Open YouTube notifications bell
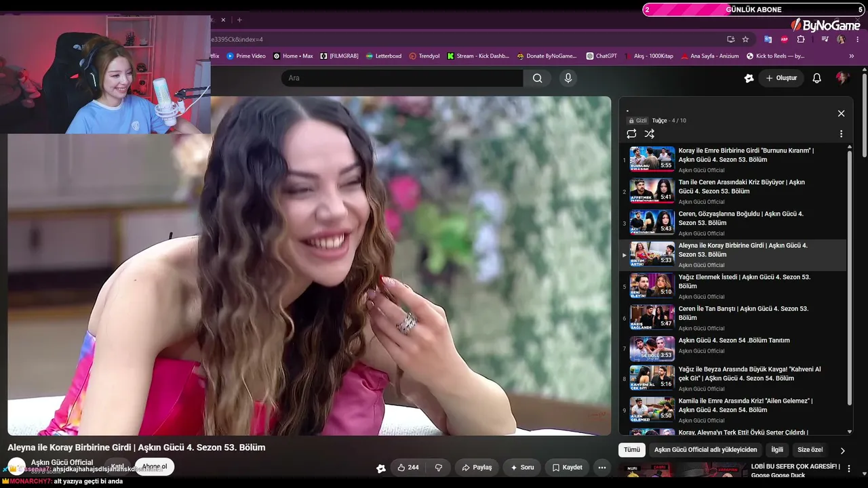Image resolution: width=868 pixels, height=488 pixels. (x=816, y=78)
